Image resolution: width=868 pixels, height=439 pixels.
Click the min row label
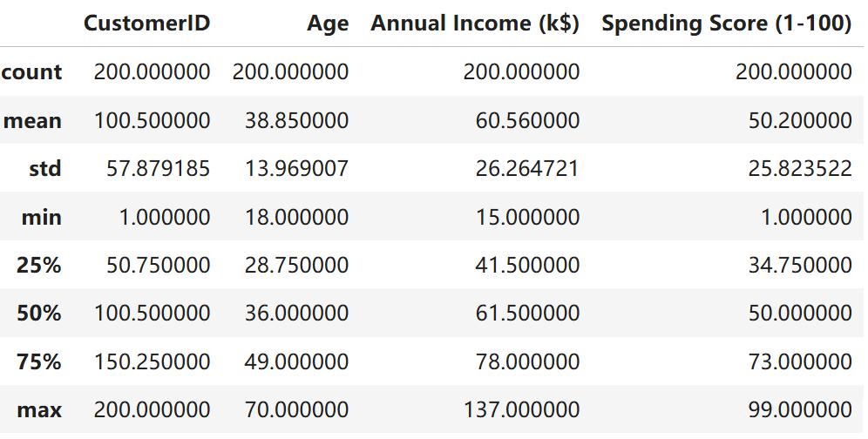(x=42, y=217)
